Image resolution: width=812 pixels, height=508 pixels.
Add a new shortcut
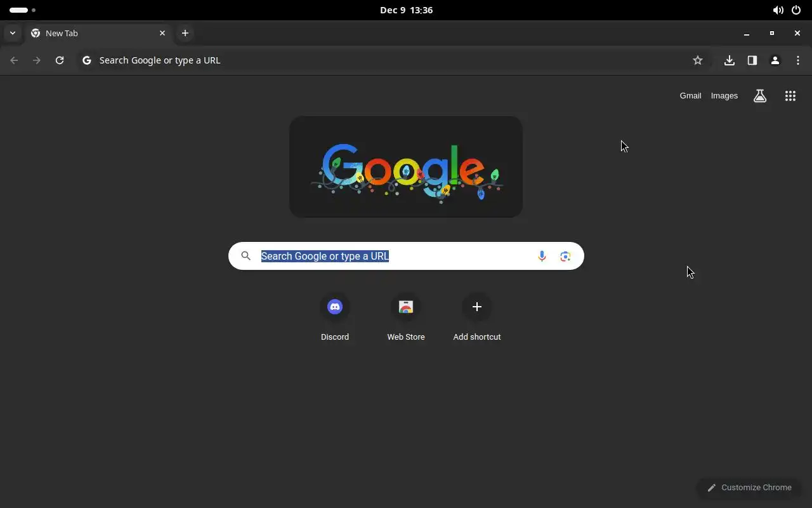(x=477, y=318)
